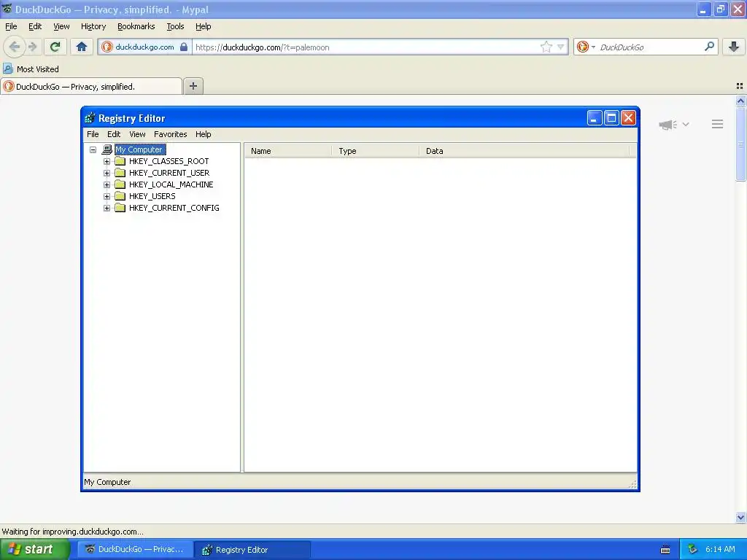Sort by the Type column header
This screenshot has height=560, width=747.
pyautogui.click(x=376, y=151)
